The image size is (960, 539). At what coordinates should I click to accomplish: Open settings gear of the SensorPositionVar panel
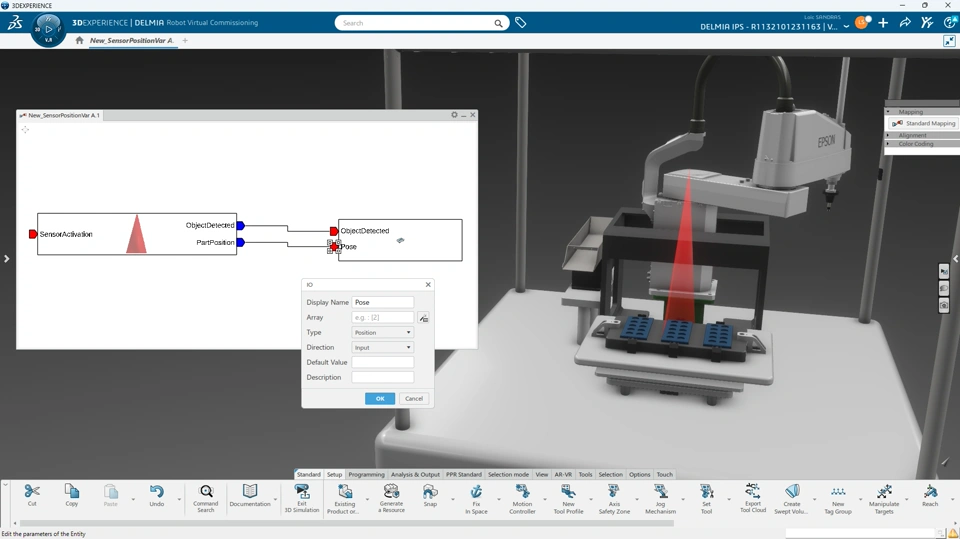coord(454,115)
